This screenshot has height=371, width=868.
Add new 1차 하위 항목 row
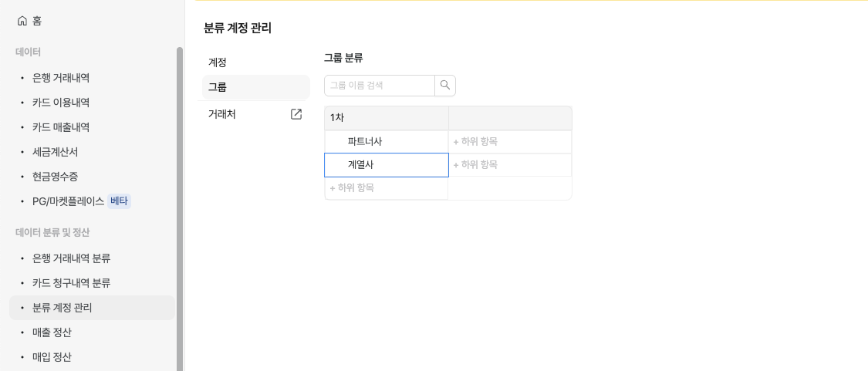[352, 188]
